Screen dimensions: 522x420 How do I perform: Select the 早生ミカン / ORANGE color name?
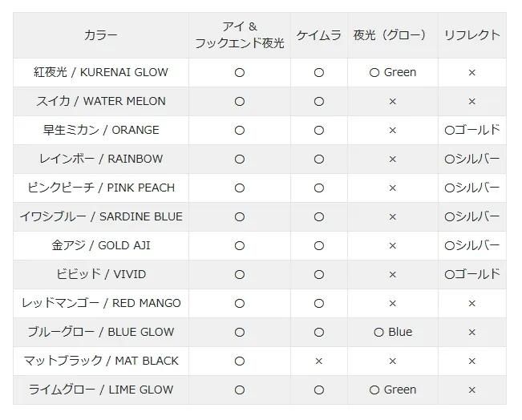click(101, 130)
